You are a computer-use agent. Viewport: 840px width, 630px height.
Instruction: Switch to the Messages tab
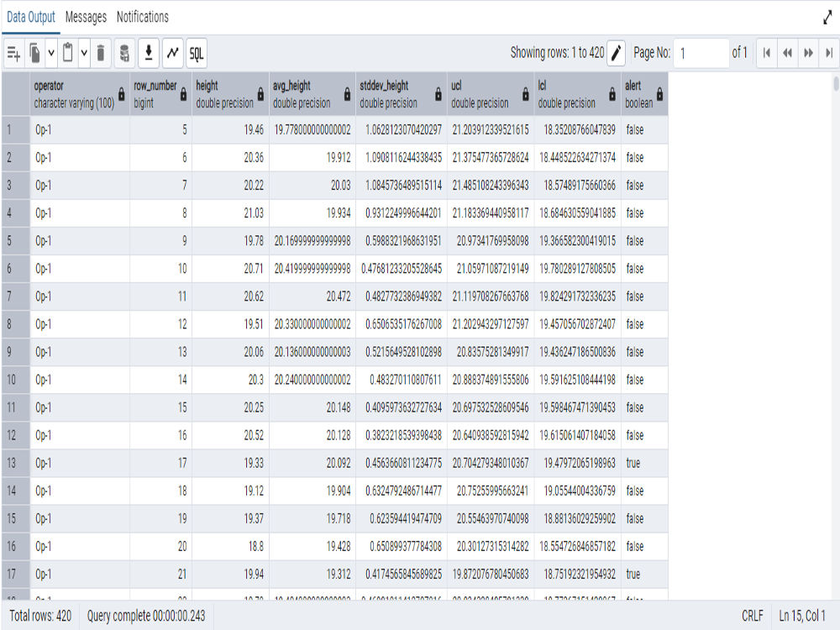[x=86, y=17]
